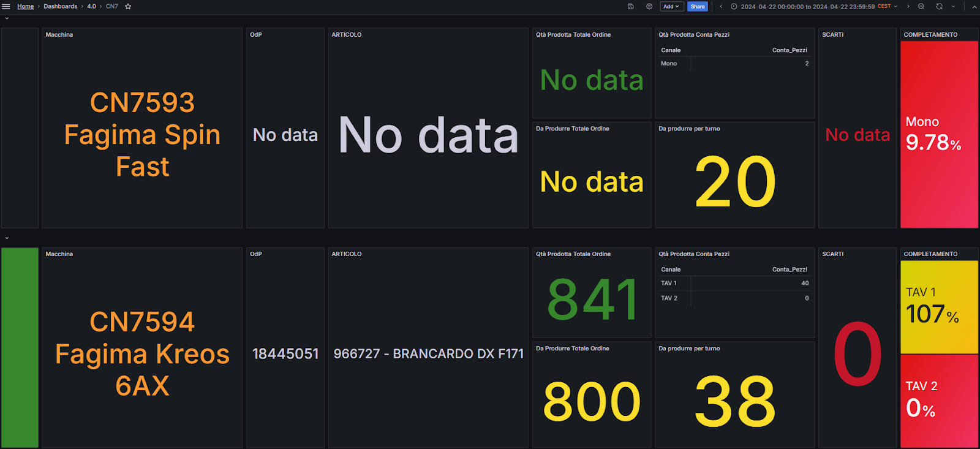Sort by Canale column in CN7593 table
980x449 pixels.
tap(671, 50)
